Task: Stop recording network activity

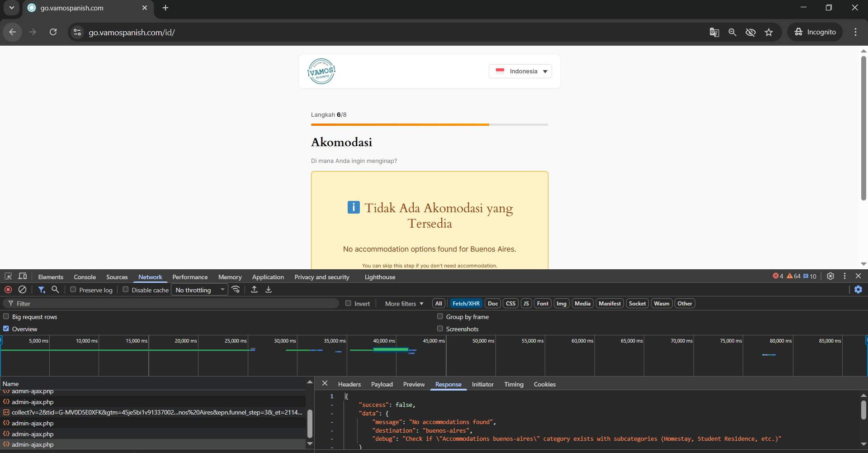Action: (8, 290)
